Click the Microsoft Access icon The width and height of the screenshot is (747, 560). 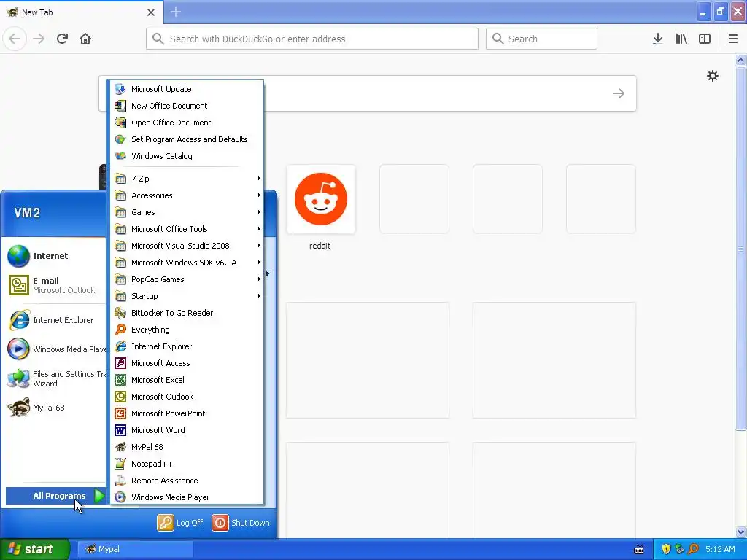(x=120, y=363)
